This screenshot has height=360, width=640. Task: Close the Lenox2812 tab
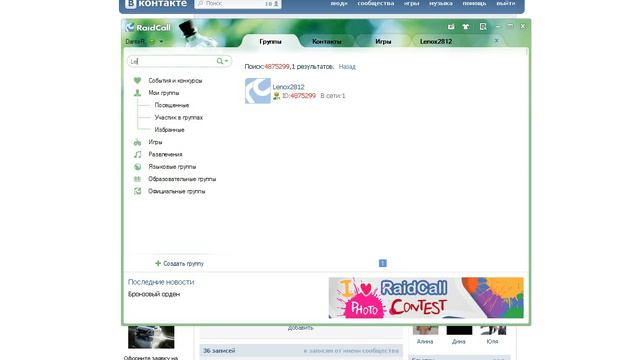(497, 41)
